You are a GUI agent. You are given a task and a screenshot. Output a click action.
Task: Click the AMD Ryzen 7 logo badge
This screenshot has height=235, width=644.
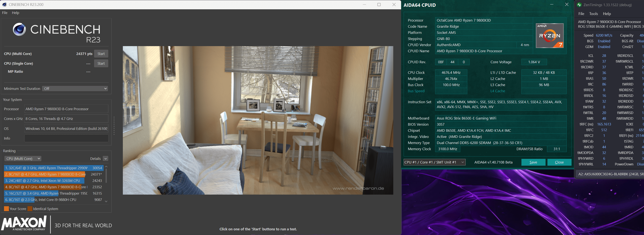point(549,36)
